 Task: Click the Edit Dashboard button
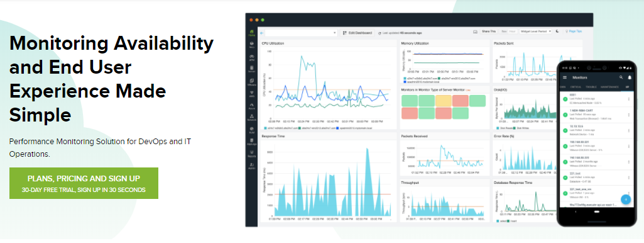[357, 33]
